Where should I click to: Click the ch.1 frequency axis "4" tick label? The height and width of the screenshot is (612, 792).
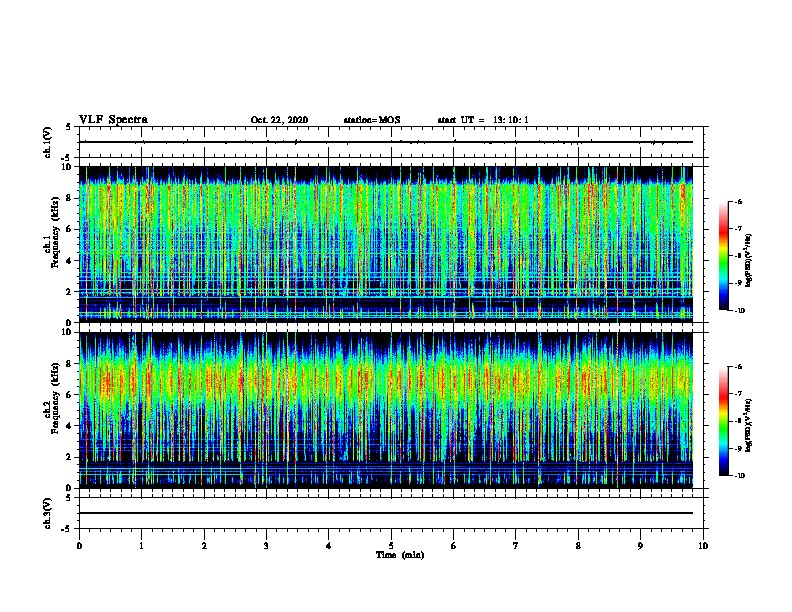(70, 261)
